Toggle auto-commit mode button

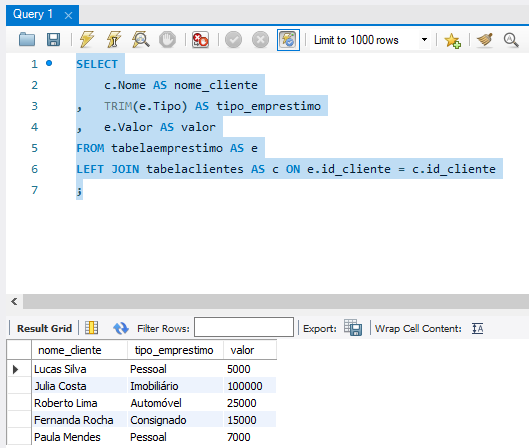pyautogui.click(x=288, y=40)
